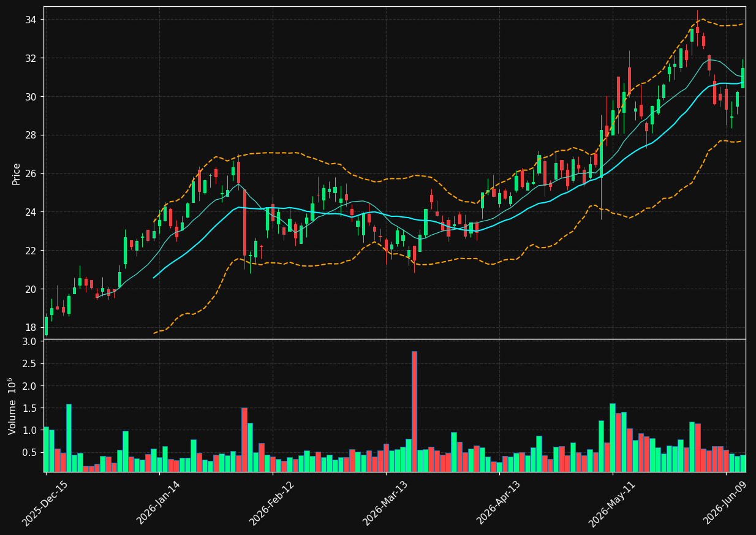
Task: Select the first green volume bar at 2025-Dec-15
Action: (46, 449)
